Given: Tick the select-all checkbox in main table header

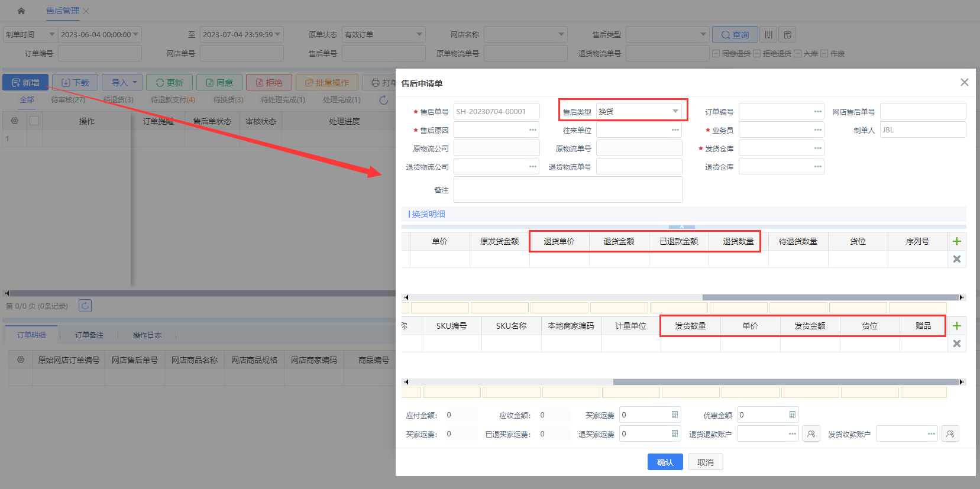Looking at the screenshot, I should pos(34,121).
